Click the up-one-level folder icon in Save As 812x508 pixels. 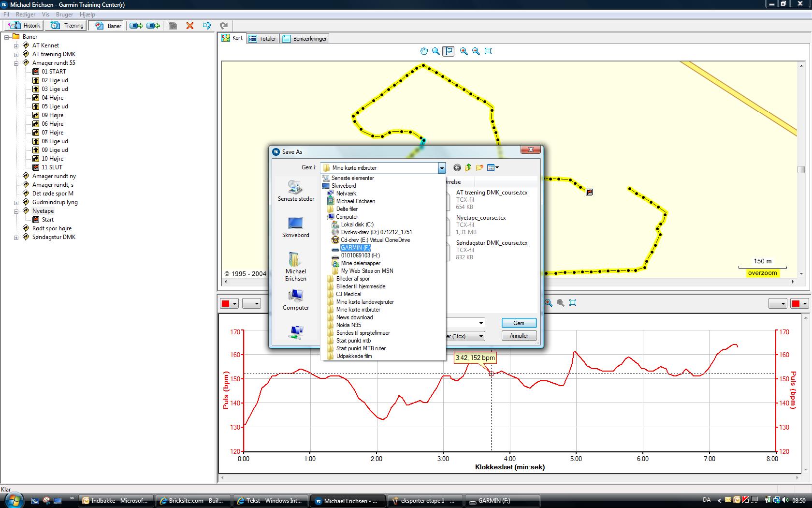468,168
